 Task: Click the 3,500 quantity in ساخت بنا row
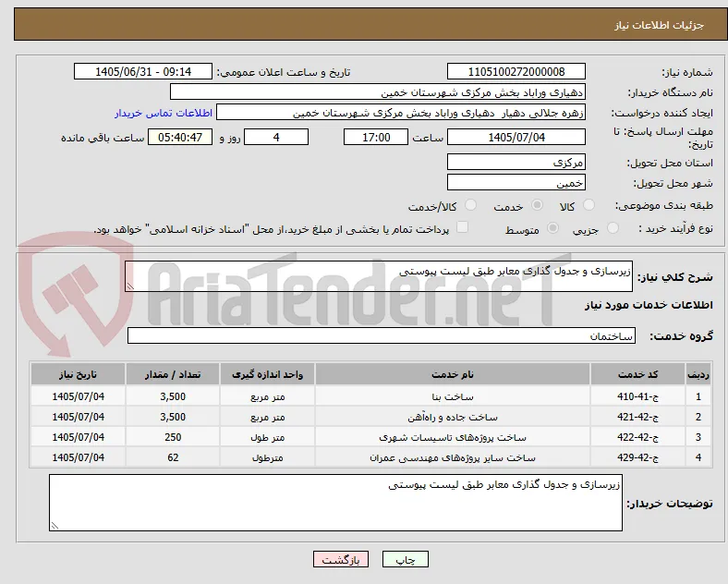(x=173, y=397)
